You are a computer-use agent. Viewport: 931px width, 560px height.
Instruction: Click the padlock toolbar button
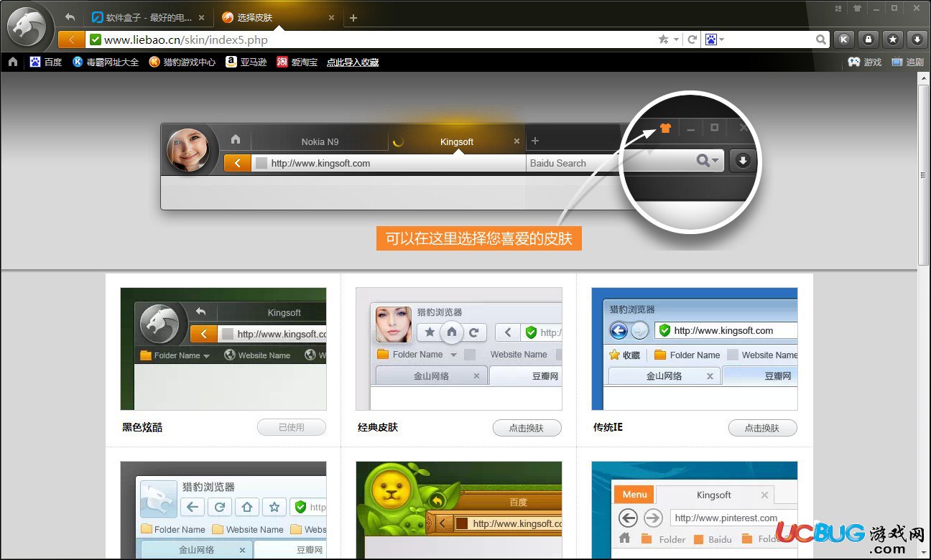click(869, 39)
